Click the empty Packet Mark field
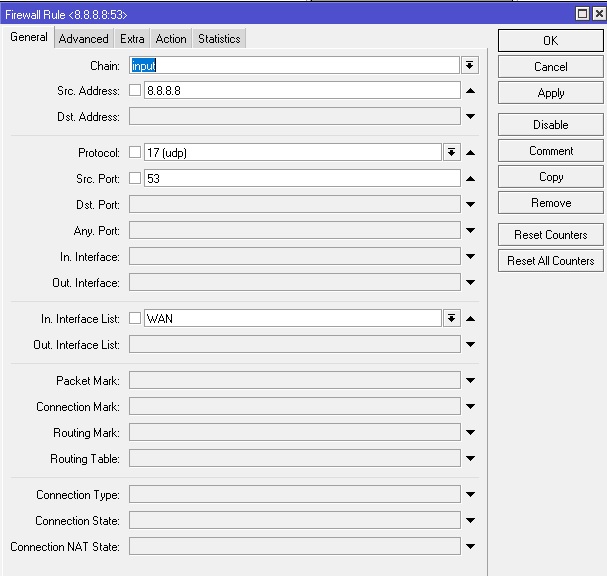Viewport: 607px width, 576px height. (x=295, y=380)
